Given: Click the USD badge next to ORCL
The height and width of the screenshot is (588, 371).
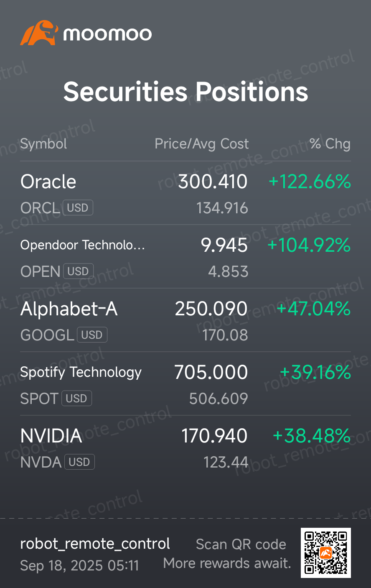Looking at the screenshot, I should (78, 208).
